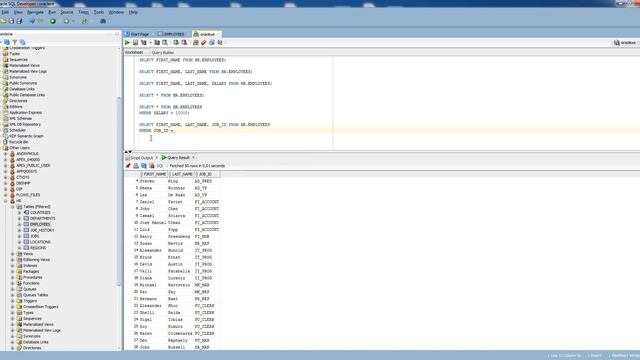Open the View menu

coord(18,12)
